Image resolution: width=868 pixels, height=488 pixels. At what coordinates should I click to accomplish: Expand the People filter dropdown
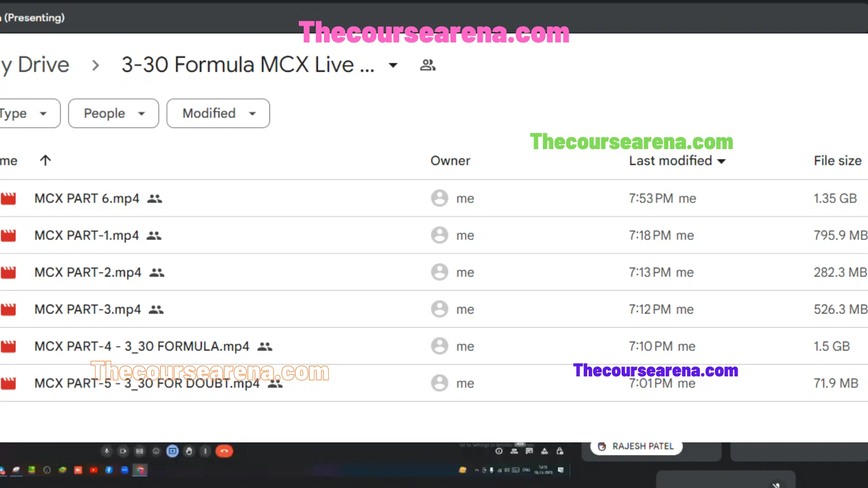click(x=113, y=113)
